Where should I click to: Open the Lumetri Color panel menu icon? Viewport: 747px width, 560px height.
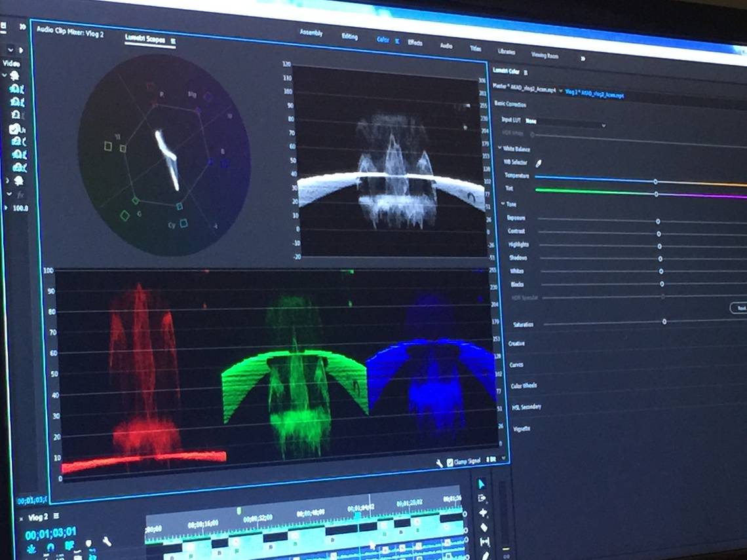pos(526,73)
